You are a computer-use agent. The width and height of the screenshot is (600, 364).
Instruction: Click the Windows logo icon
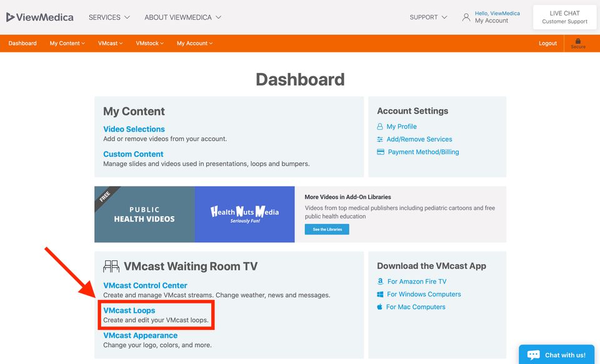pyautogui.click(x=380, y=294)
